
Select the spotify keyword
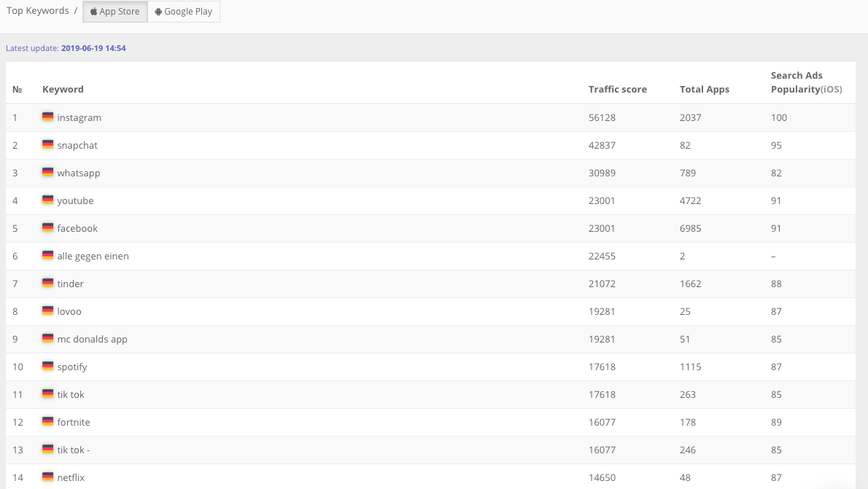pos(72,367)
